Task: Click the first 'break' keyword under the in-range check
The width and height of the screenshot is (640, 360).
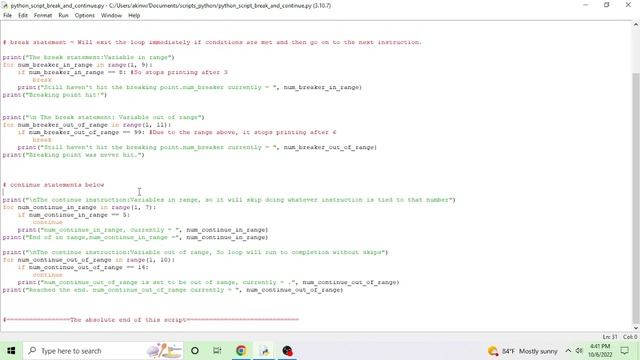Action: [42, 80]
